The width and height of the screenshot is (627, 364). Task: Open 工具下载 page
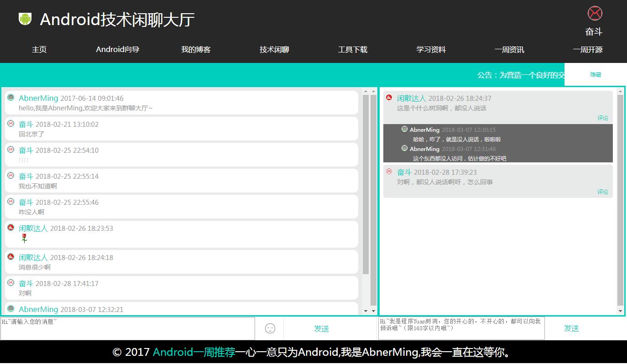tap(353, 50)
